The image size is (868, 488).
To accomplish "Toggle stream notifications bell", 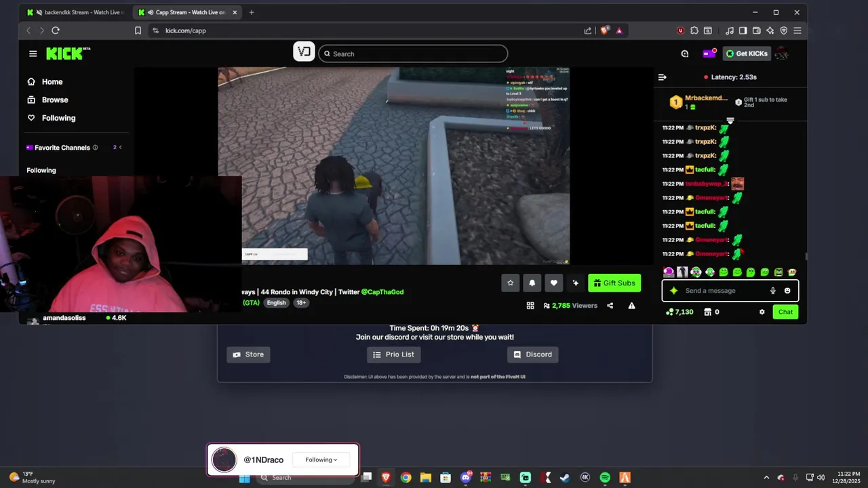I will (x=532, y=283).
